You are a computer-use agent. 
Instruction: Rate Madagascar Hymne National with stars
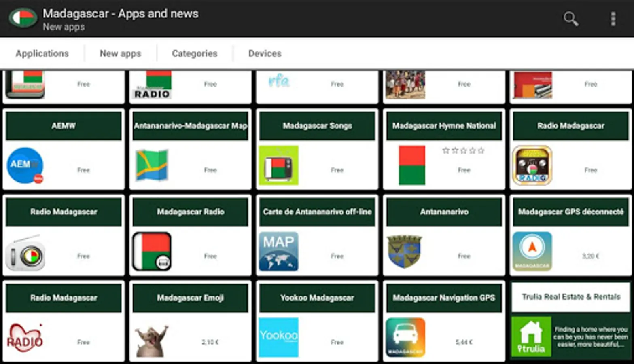click(463, 150)
